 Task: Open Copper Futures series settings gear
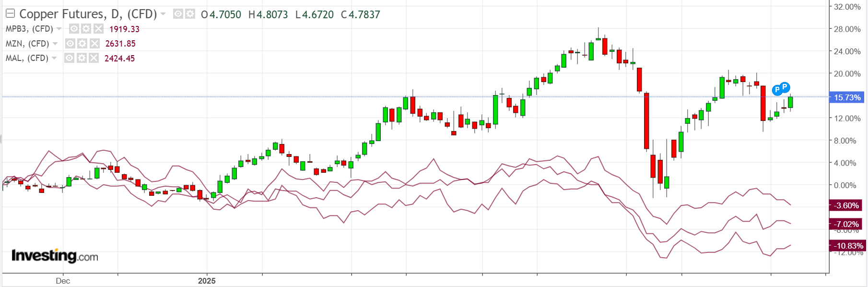tap(190, 14)
